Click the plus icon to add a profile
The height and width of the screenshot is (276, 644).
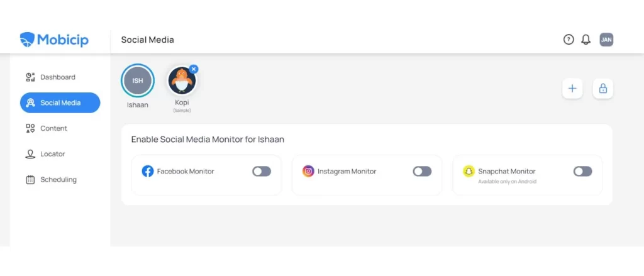pos(572,89)
